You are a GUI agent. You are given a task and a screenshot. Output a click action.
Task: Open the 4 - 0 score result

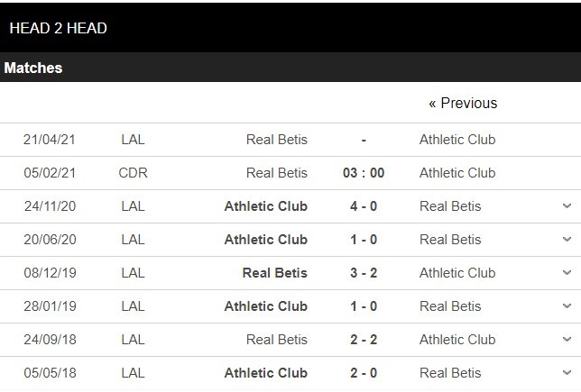364,206
